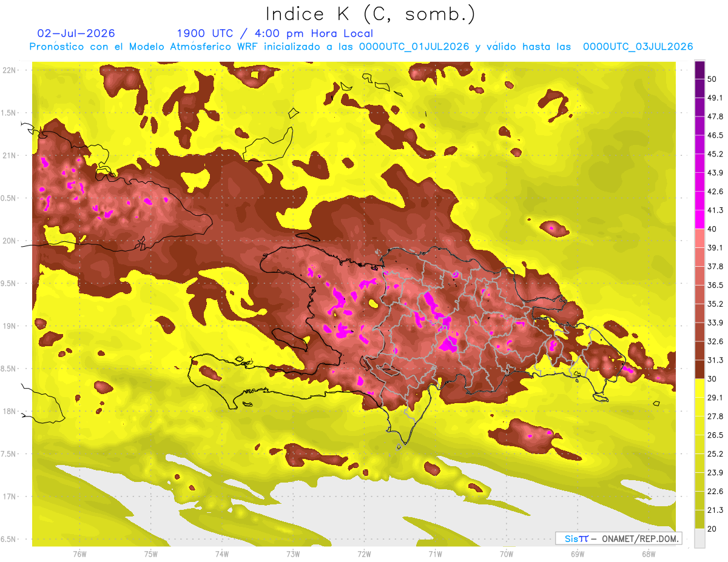Click the "0000UTC_03JUL2026" valid-until time
Image resolution: width=728 pixels, height=562 pixels.
point(638,47)
